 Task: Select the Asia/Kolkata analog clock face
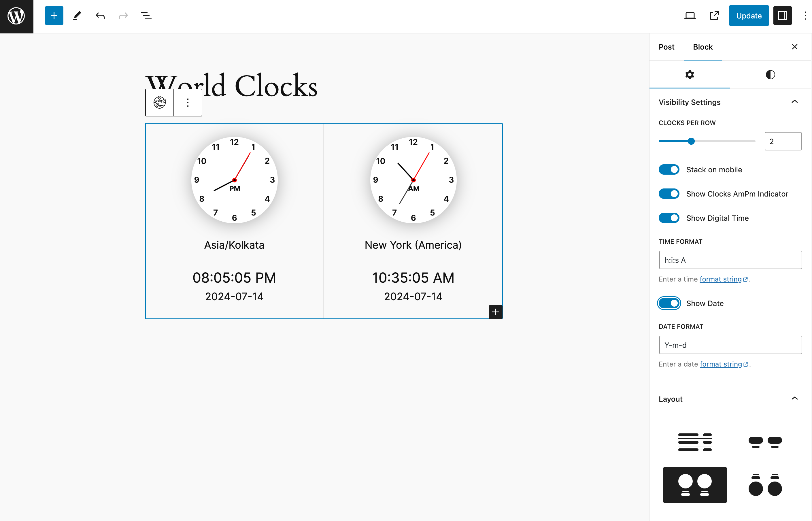point(234,180)
